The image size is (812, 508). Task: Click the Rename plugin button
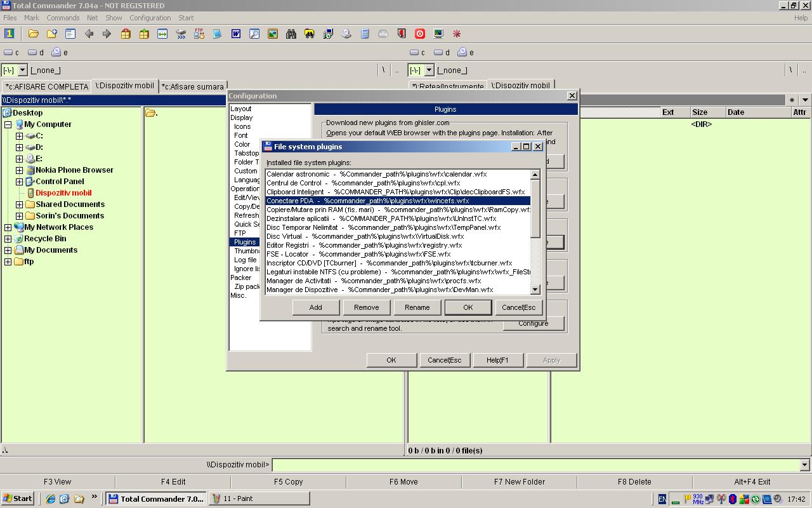[x=417, y=307]
